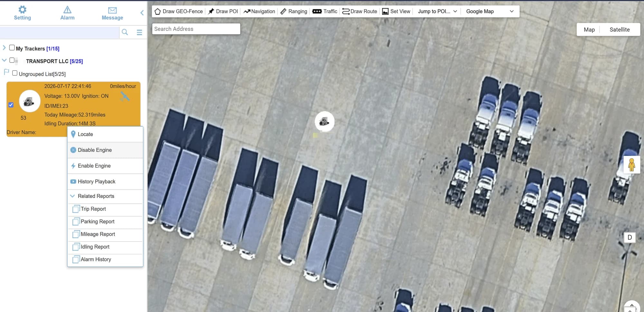This screenshot has width=644, height=312.
Task: Open the Message envelope icon
Action: (x=112, y=10)
